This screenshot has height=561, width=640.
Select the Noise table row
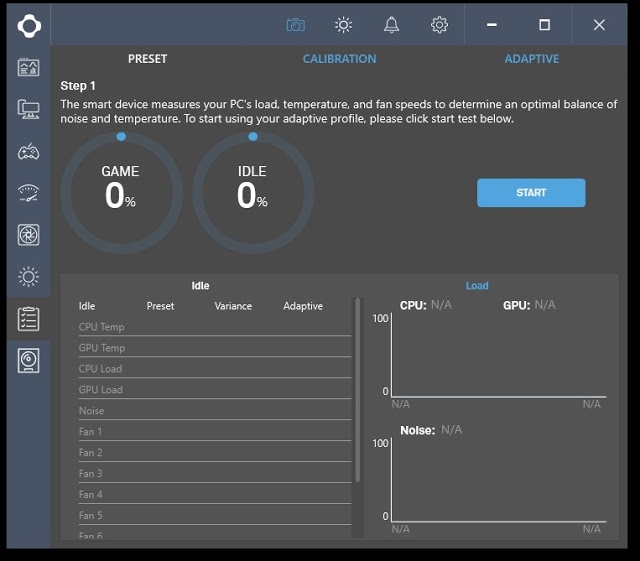point(215,411)
